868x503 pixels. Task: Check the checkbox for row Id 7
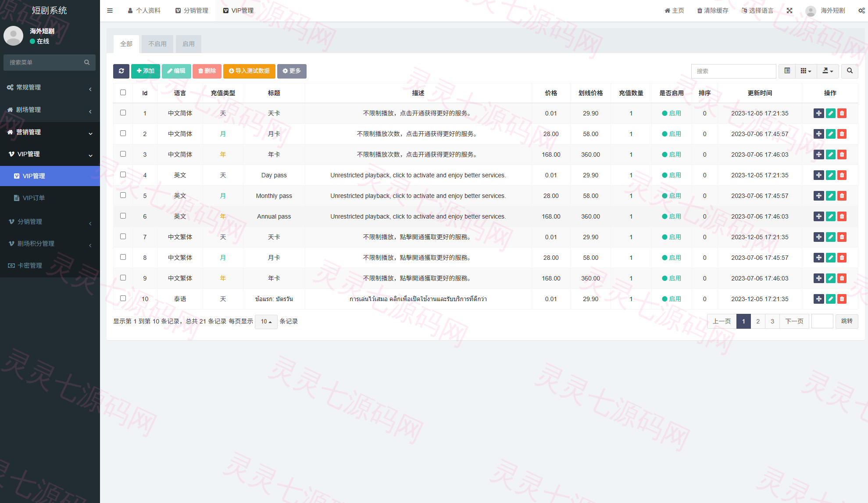(x=123, y=237)
